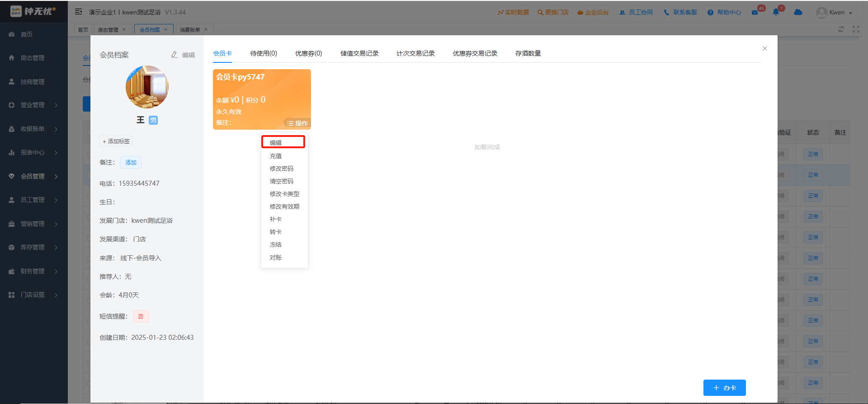Toggle the fullscreen icon on the tab bar
The height and width of the screenshot is (404, 868).
pyautogui.click(x=856, y=29)
